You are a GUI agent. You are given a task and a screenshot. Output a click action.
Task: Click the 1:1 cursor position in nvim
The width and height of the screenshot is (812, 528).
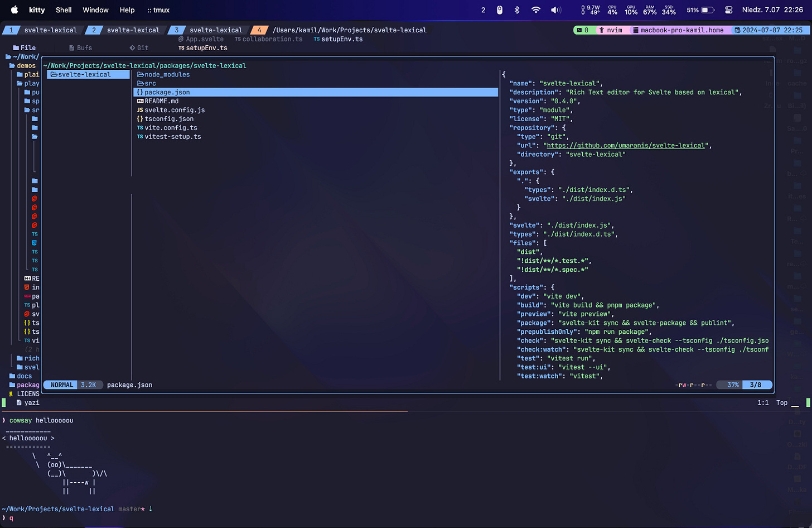click(763, 402)
